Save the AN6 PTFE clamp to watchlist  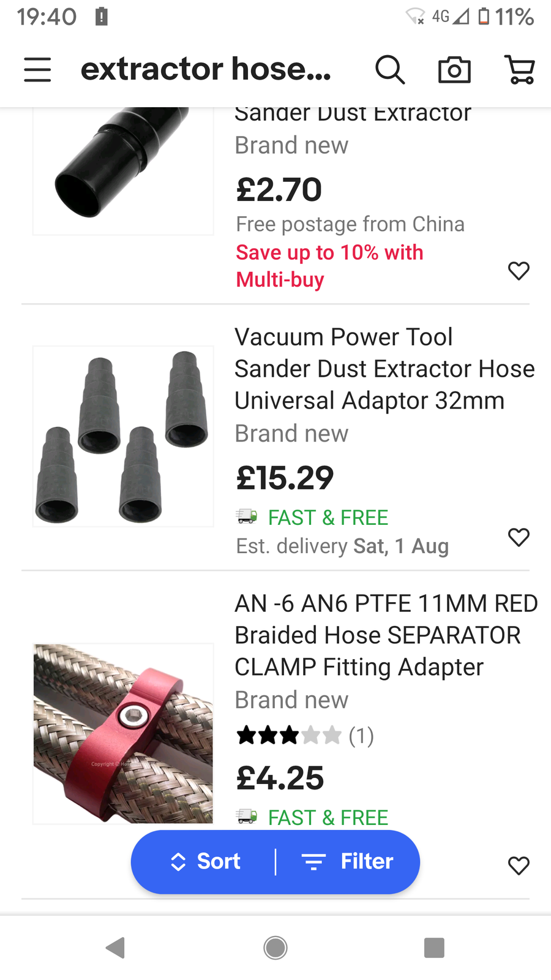519,865
